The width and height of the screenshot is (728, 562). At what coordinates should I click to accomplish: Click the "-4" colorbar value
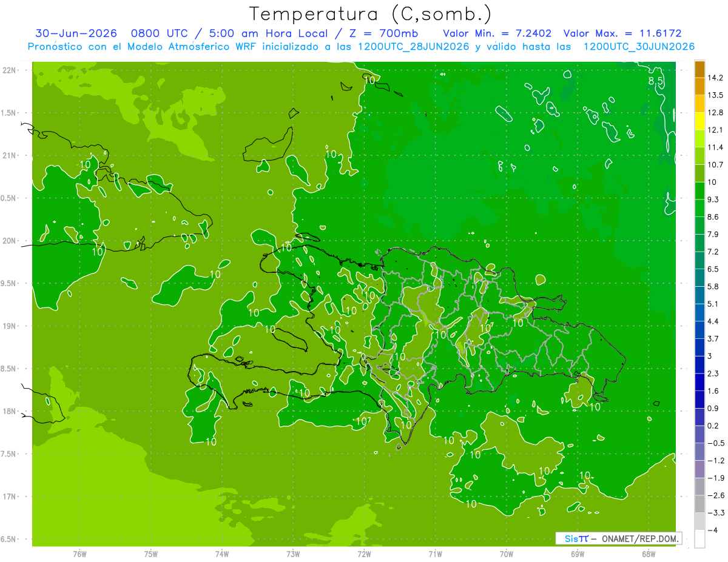coord(713,530)
